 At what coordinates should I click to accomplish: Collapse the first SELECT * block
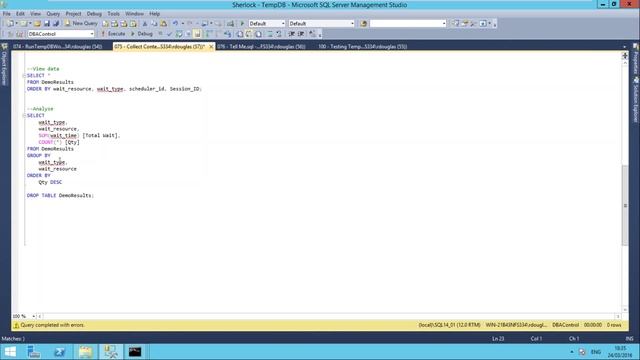(x=24, y=76)
